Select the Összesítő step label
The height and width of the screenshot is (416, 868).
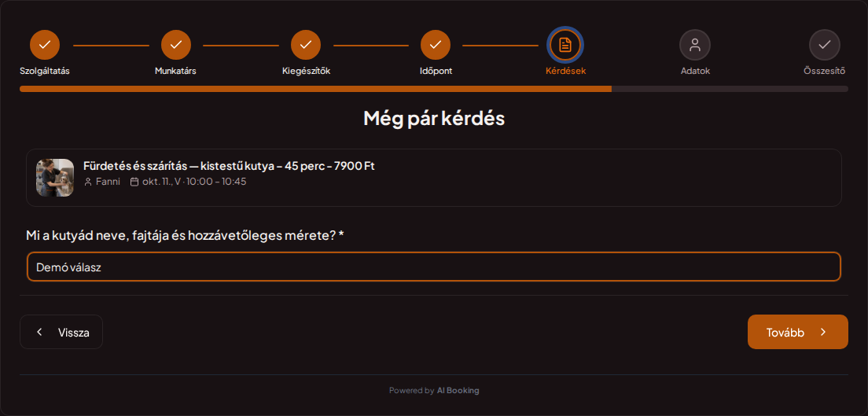point(825,71)
